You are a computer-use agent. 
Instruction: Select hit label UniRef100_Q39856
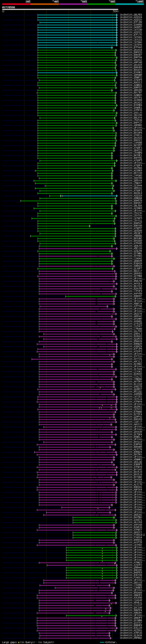click(x=131, y=25)
